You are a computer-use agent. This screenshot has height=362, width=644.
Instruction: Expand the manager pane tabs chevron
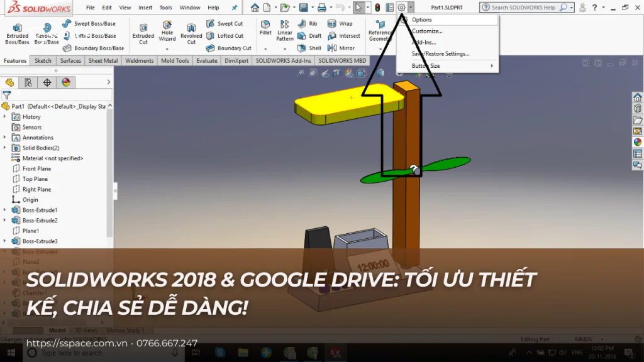click(x=108, y=82)
